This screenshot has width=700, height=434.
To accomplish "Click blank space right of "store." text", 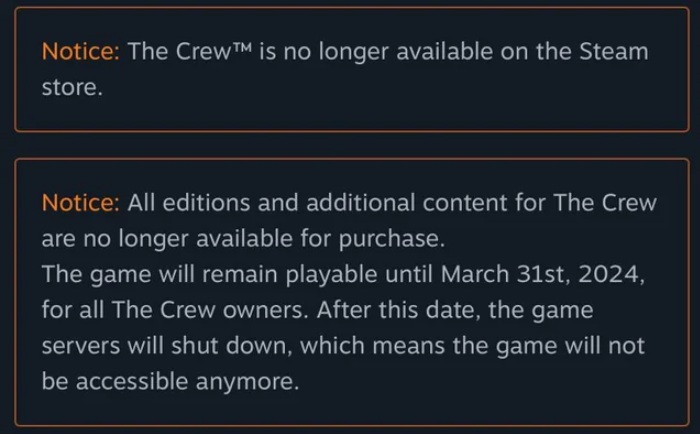I will pyautogui.click(x=380, y=88).
